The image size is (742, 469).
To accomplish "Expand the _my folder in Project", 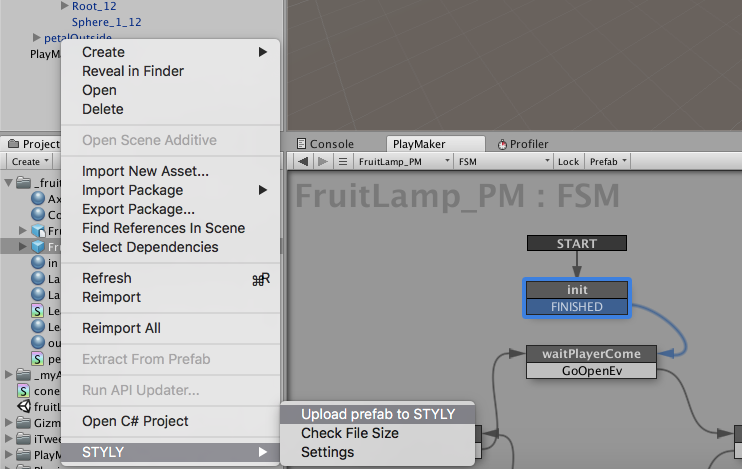I will (x=9, y=374).
